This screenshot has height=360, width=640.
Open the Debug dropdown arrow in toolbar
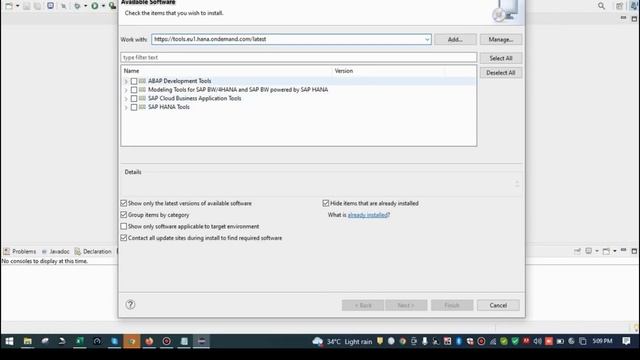click(x=85, y=6)
